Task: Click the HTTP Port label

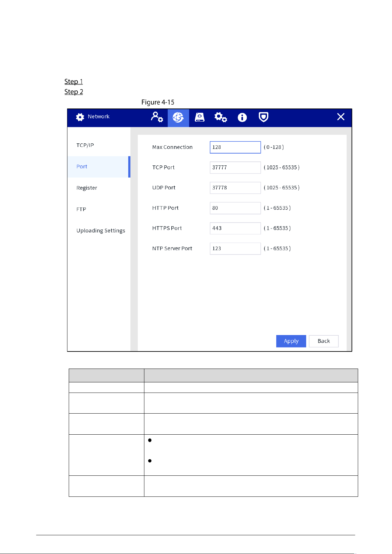Action: tap(165, 208)
